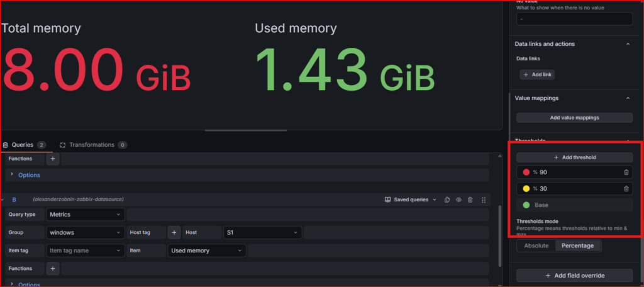
Task: Hide query B using the eye icon
Action: pos(458,200)
